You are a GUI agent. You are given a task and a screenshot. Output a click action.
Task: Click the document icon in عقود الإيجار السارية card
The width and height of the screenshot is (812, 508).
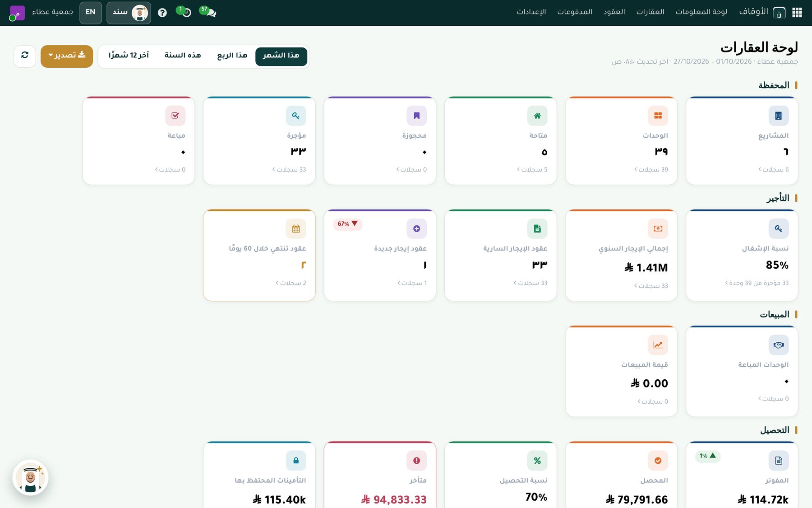point(537,228)
